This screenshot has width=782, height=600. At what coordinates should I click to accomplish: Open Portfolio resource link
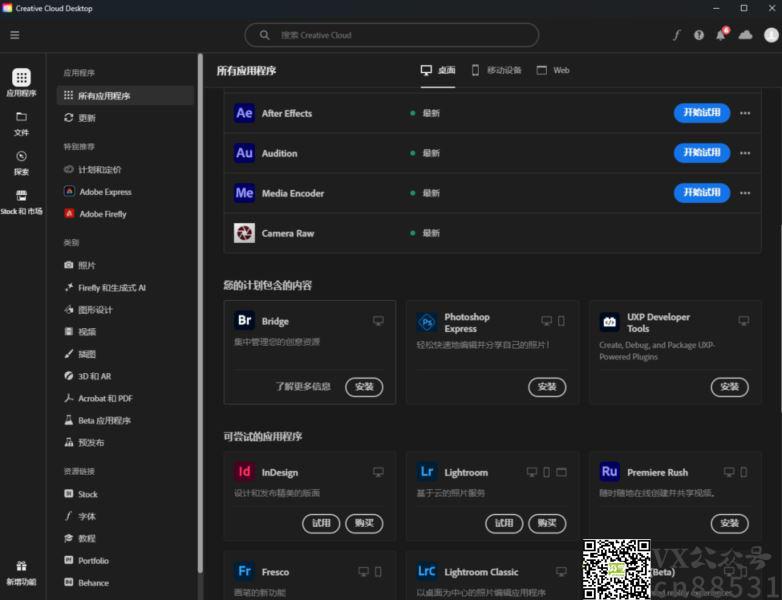coord(86,561)
